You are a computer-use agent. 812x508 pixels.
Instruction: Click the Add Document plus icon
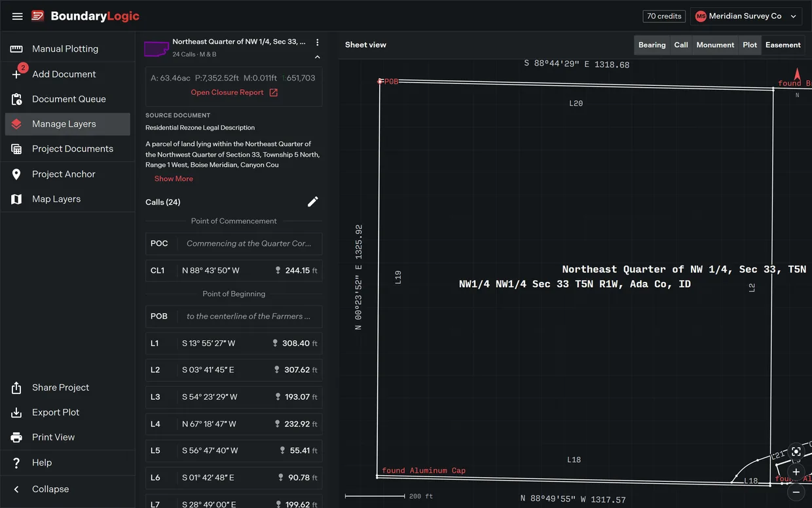16,74
